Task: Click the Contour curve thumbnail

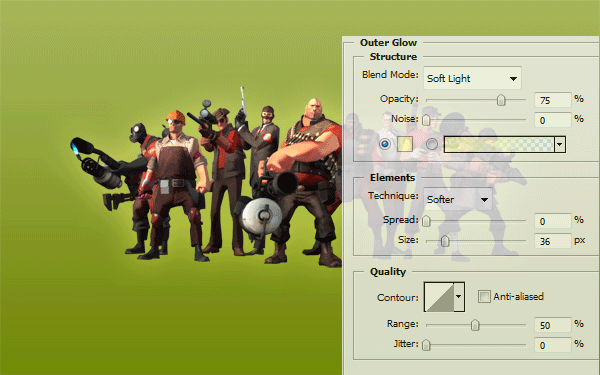Action: tap(439, 297)
